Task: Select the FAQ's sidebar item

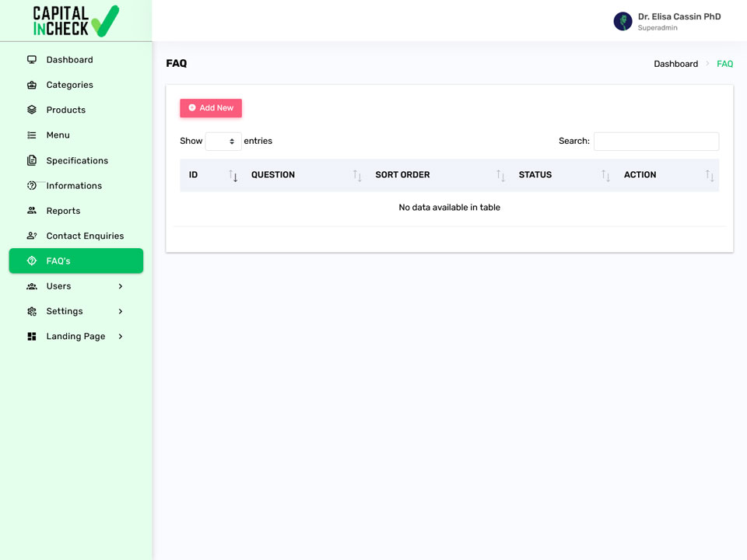Action: [x=76, y=261]
